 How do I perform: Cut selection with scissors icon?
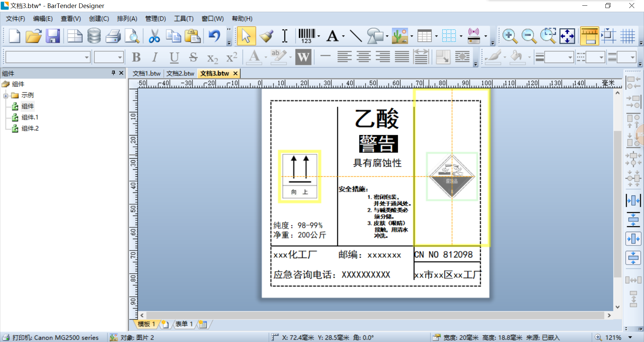coord(154,36)
